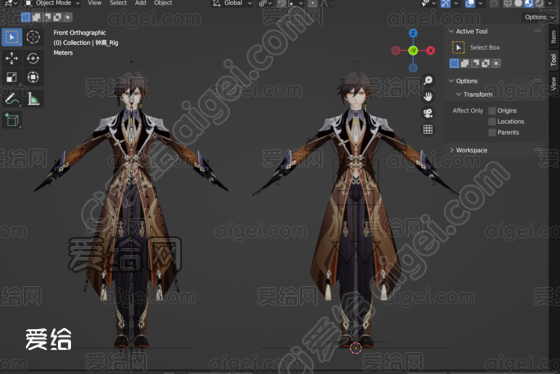Open the pivot point dropdown
The height and width of the screenshot is (374, 560).
[265, 3]
